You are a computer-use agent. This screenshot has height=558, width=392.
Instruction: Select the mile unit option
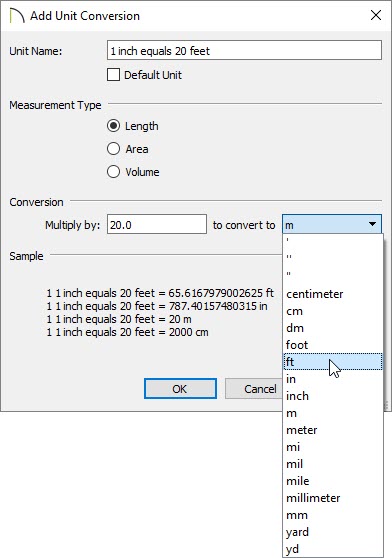point(333,481)
